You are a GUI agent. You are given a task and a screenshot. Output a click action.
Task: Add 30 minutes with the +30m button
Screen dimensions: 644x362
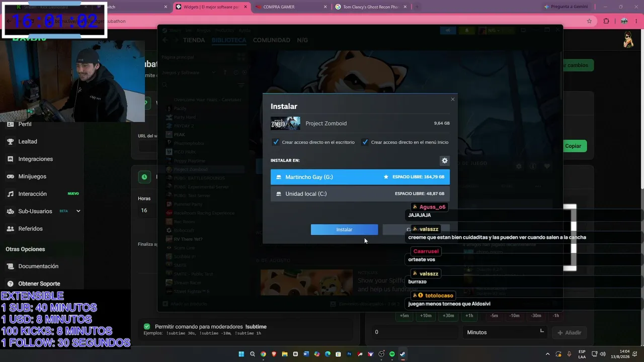click(448, 316)
